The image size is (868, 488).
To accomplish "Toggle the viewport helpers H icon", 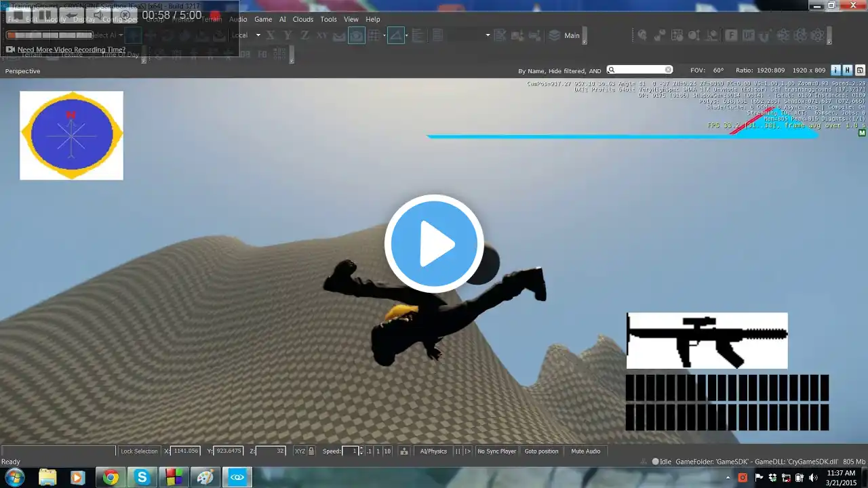I will coord(848,70).
